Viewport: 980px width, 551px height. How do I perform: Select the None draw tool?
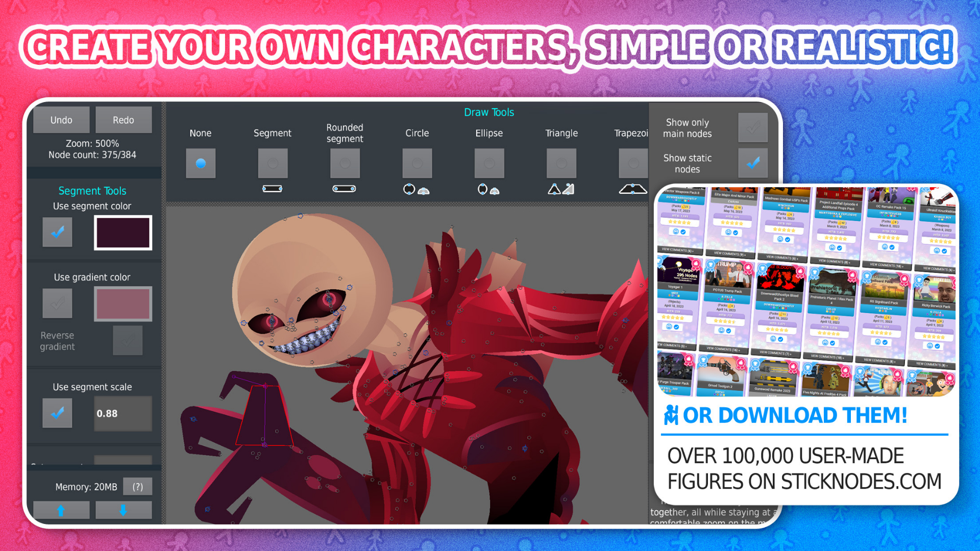199,163
